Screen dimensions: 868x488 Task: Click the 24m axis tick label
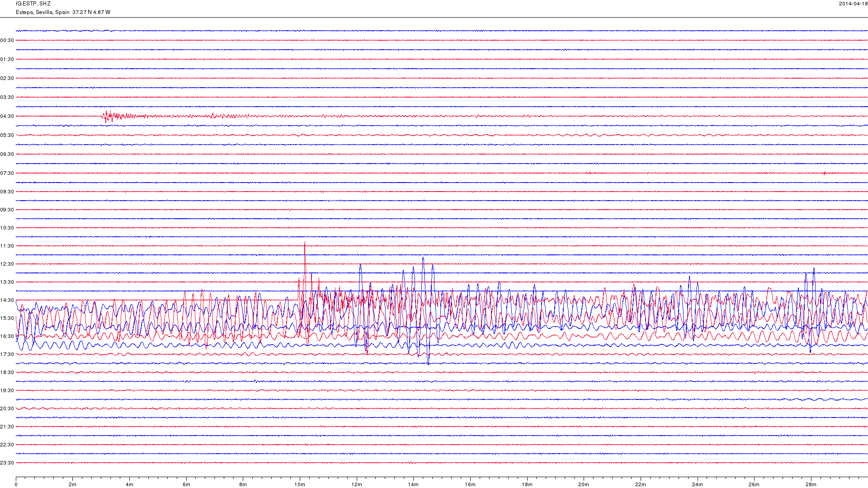tap(698, 484)
